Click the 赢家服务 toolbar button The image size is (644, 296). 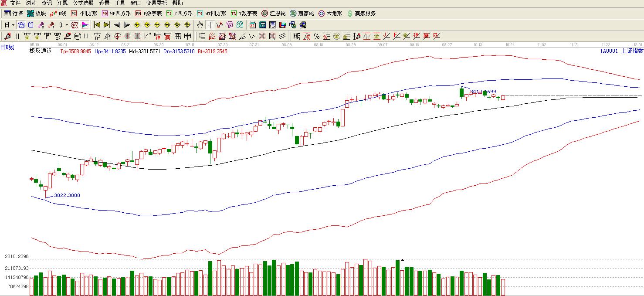361,14
